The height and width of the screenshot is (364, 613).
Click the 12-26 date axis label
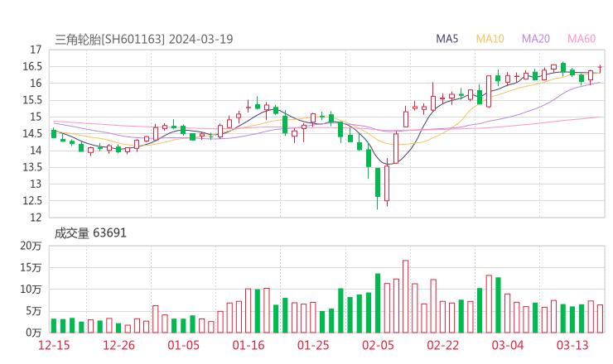tap(118, 345)
